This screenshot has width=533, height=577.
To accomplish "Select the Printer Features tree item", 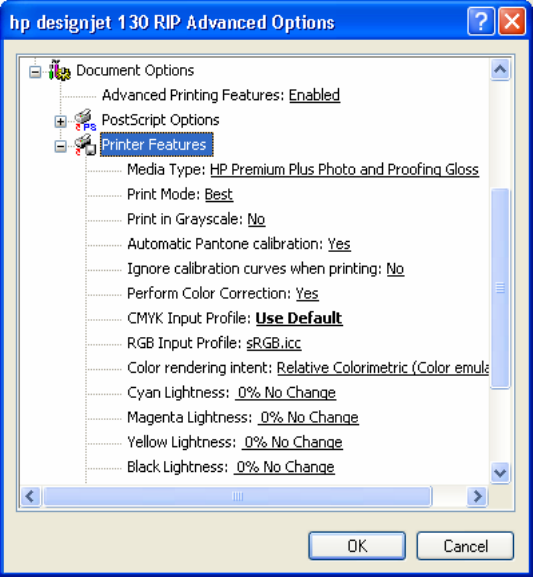I will point(156,145).
